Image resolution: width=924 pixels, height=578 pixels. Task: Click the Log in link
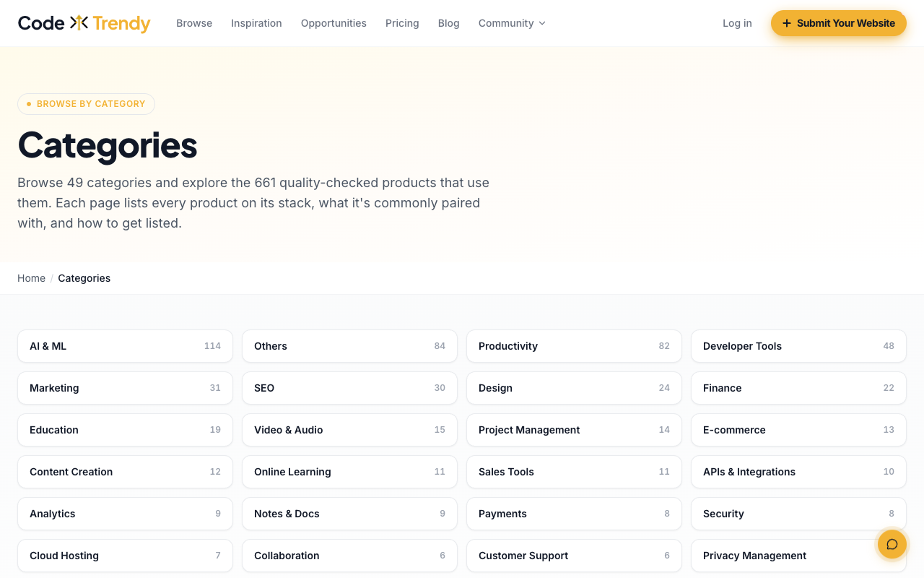[x=737, y=23]
